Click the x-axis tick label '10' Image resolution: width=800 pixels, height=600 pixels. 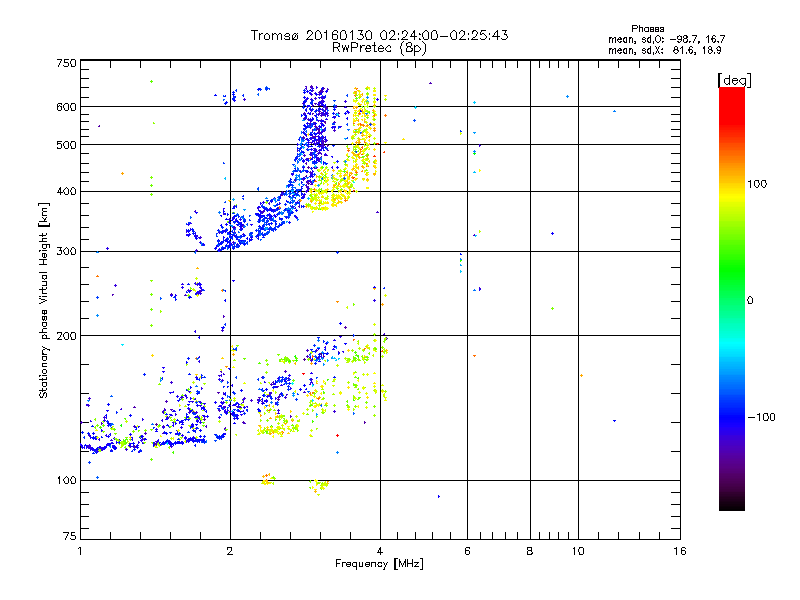(x=578, y=551)
